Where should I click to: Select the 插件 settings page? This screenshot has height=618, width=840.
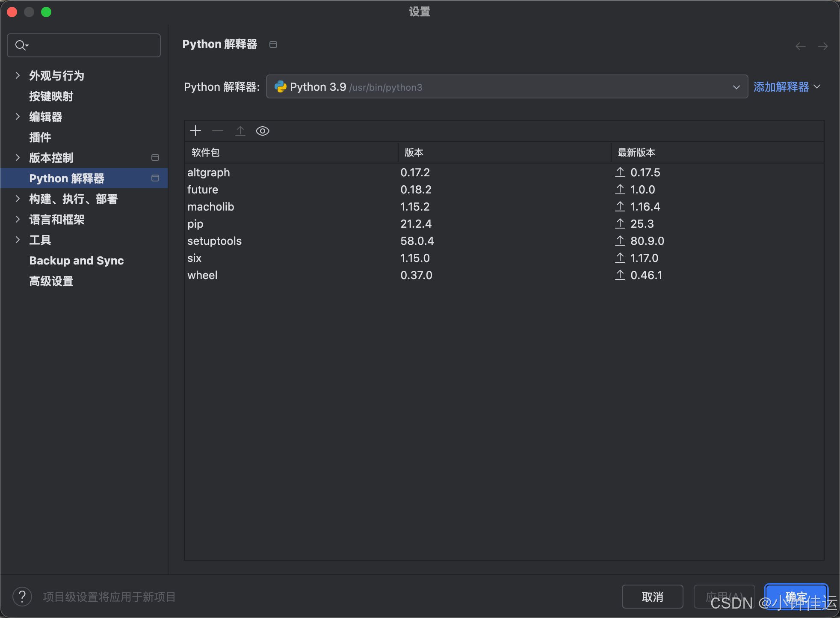[x=40, y=137]
